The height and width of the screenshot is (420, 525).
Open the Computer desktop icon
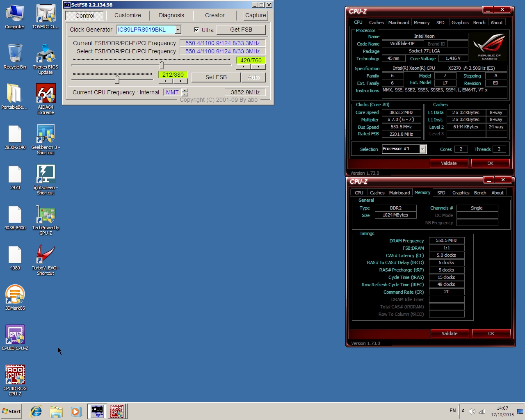click(15, 17)
